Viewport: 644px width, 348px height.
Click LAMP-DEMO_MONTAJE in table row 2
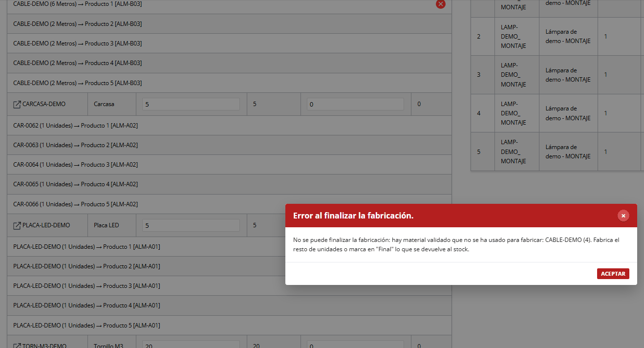[514, 37]
